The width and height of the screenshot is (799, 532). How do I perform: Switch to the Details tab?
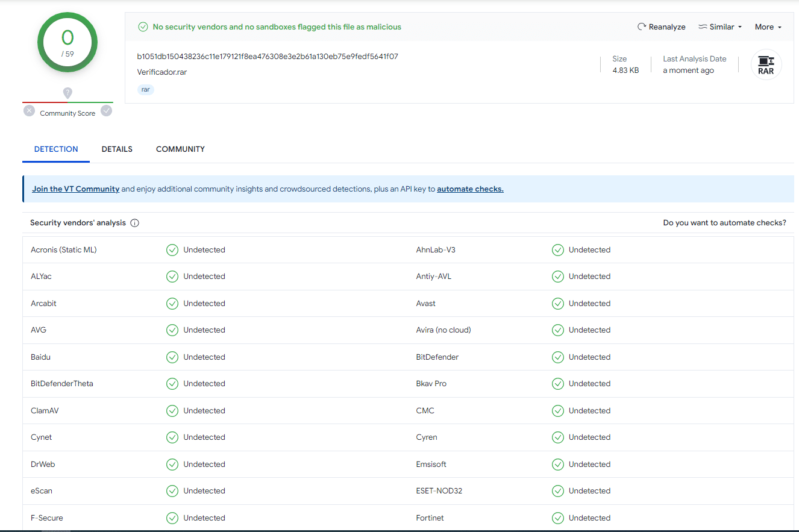pos(117,149)
